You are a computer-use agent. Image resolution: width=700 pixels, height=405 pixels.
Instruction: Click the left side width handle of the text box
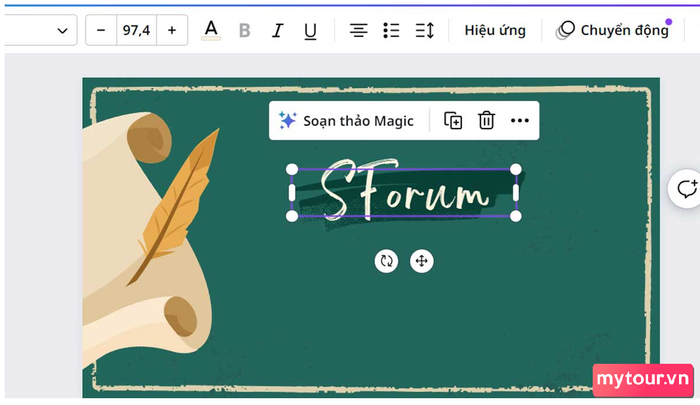click(292, 192)
